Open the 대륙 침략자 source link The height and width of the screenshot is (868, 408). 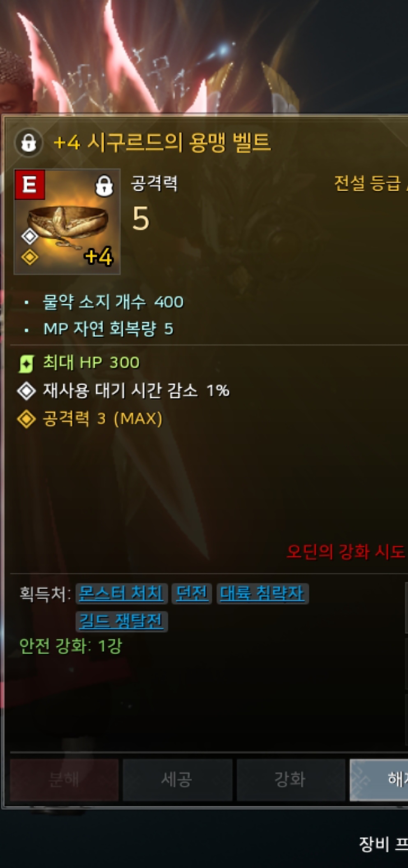click(x=262, y=593)
